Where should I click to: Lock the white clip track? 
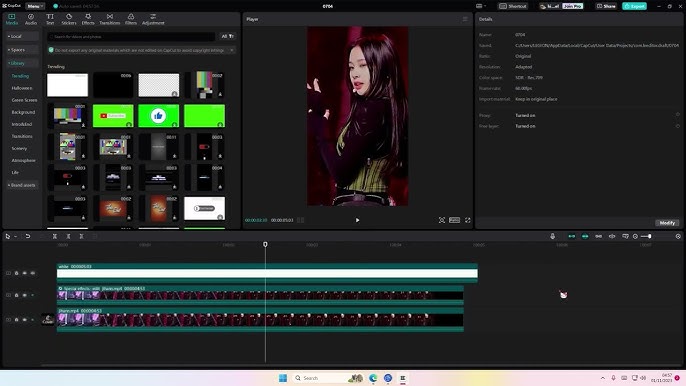[x=17, y=273]
